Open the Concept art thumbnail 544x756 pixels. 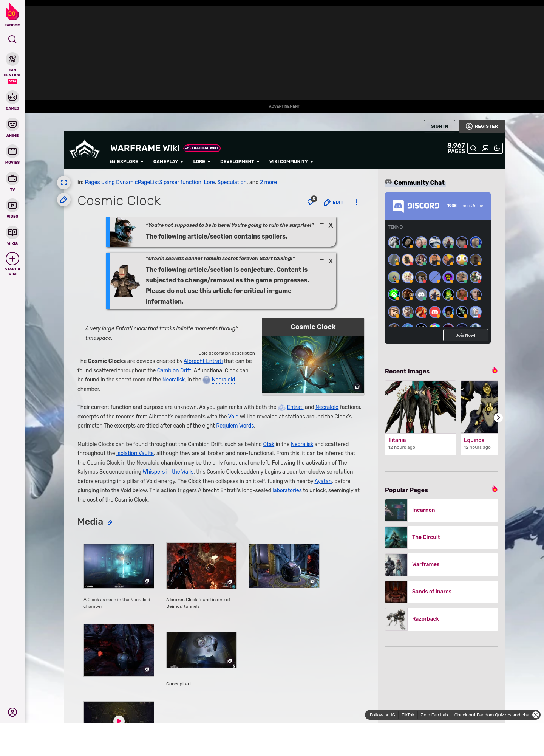pos(201,650)
